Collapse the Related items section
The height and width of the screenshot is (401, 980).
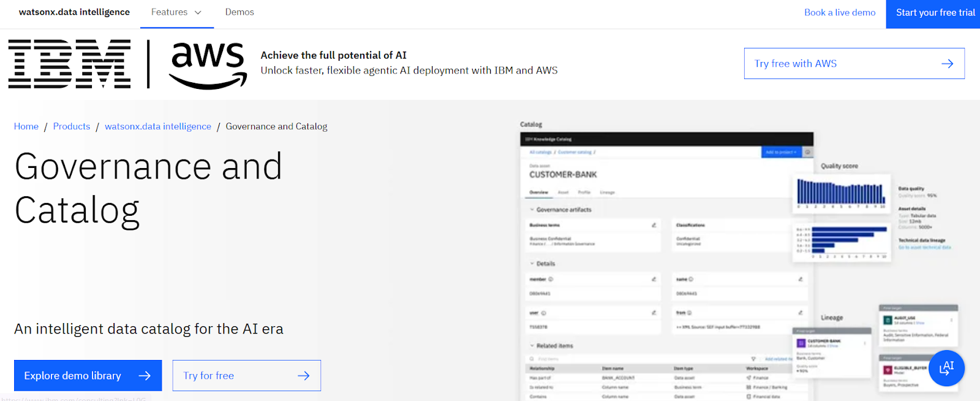point(532,346)
